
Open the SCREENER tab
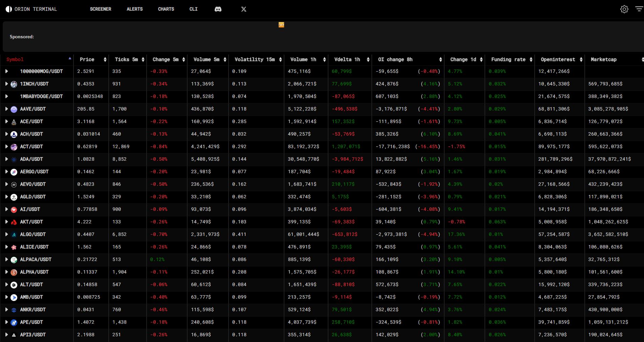tap(101, 9)
